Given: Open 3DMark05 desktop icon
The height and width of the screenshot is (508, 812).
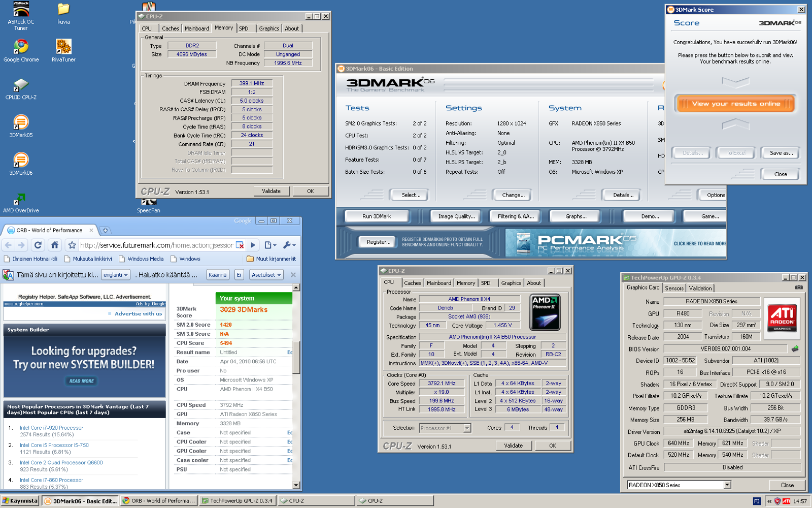Looking at the screenshot, I should pos(21,126).
